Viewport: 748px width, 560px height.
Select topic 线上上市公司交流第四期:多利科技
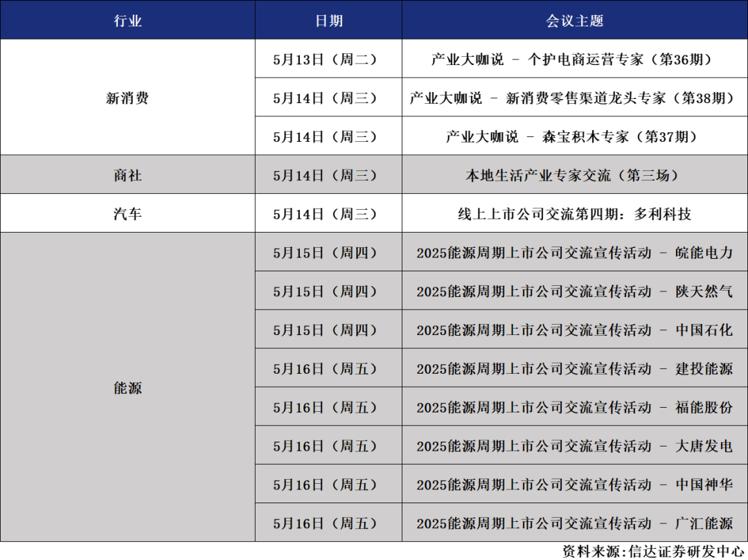(575, 213)
